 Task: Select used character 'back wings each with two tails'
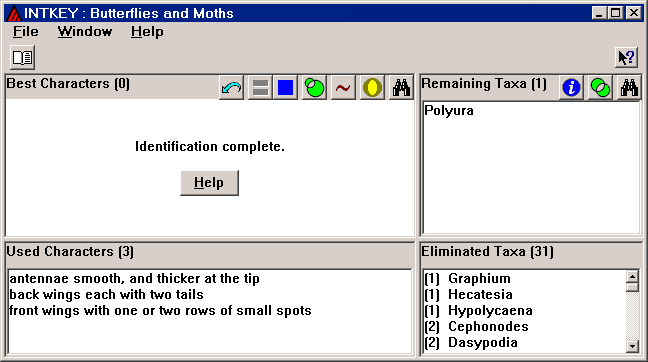pos(106,295)
